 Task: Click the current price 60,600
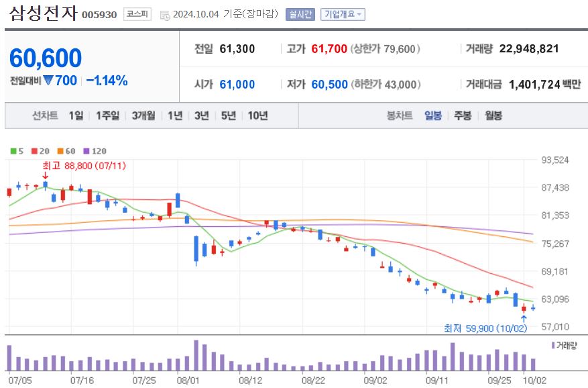click(46, 58)
